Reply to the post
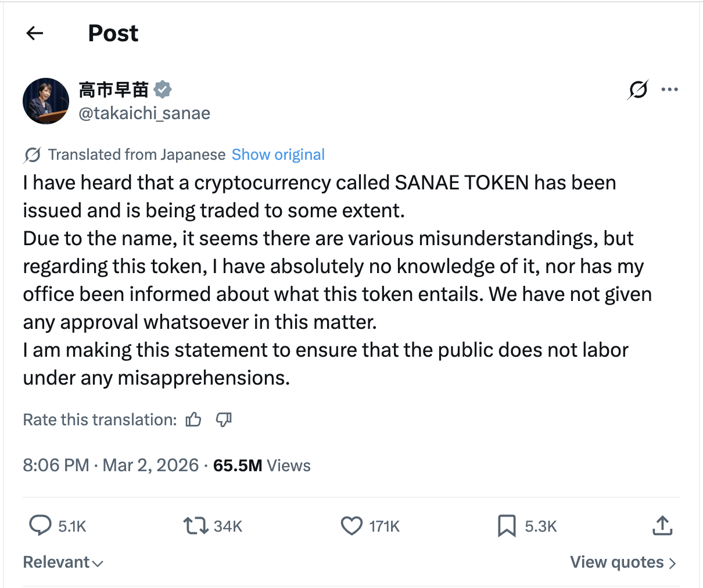 click(x=40, y=526)
